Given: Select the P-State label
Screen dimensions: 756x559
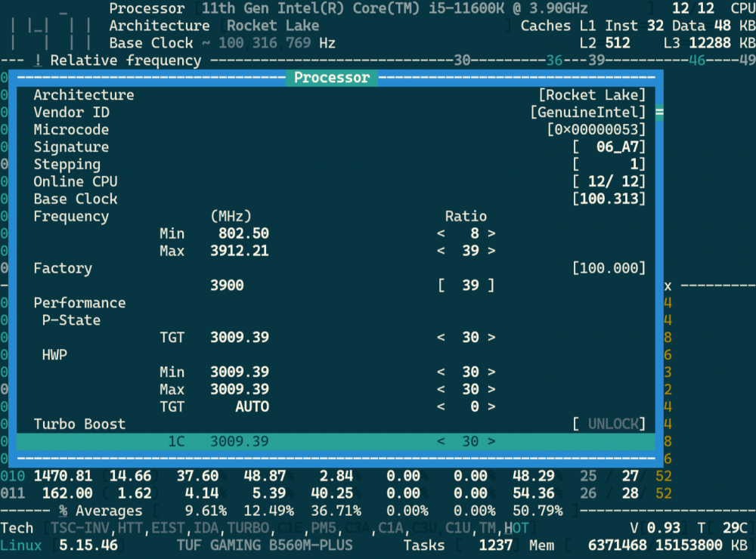Looking at the screenshot, I should (x=71, y=320).
